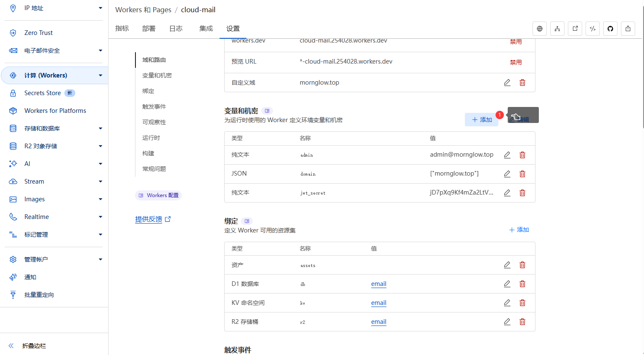Screen dimensions: 644x355
Task: Click the 折叠边栏 collapse sidebar icon
Action: (x=11, y=346)
